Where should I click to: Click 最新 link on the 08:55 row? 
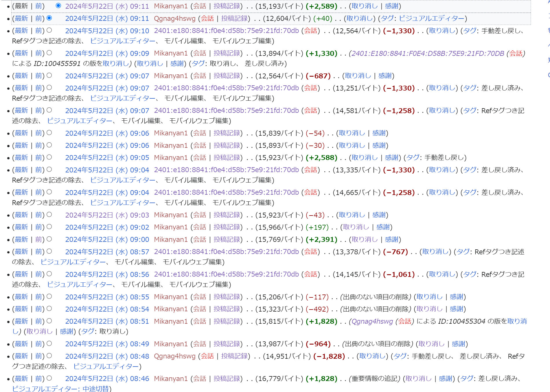pos(21,297)
